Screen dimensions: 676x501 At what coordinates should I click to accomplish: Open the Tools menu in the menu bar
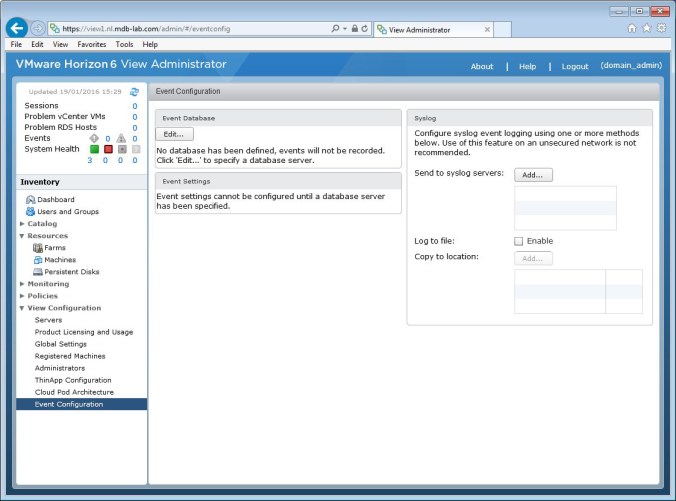point(124,45)
